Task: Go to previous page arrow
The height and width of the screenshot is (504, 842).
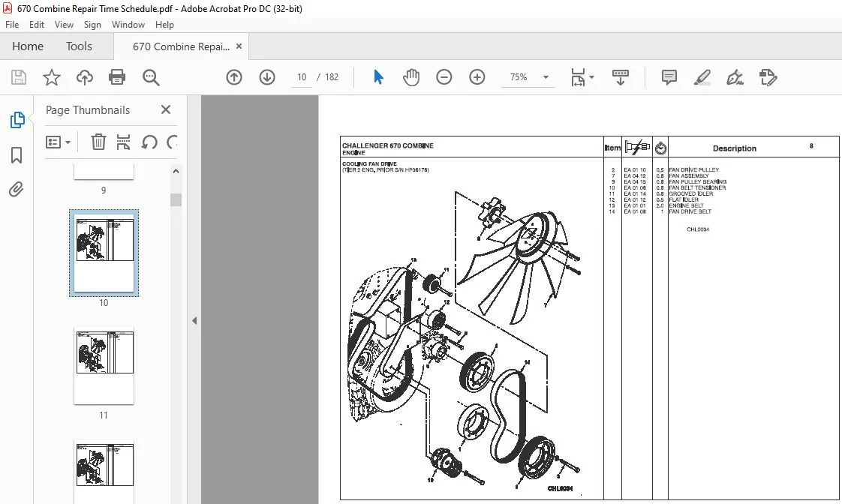Action: click(x=234, y=77)
